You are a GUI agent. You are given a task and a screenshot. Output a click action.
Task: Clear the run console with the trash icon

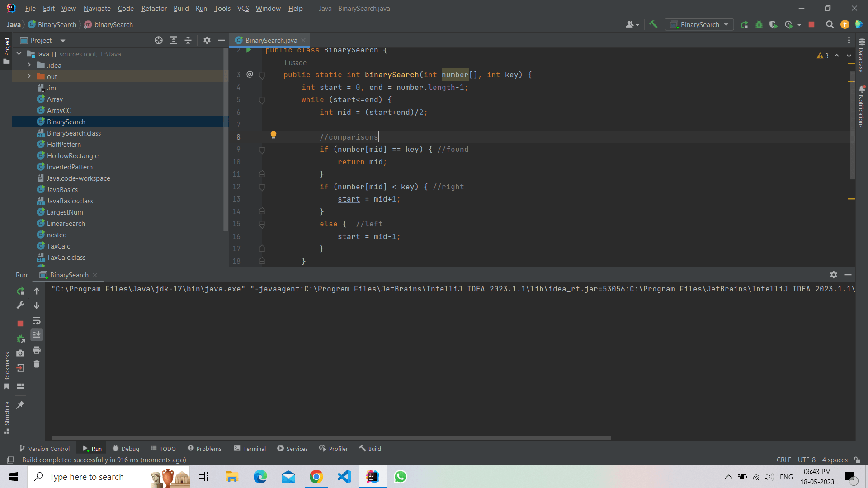point(37,365)
